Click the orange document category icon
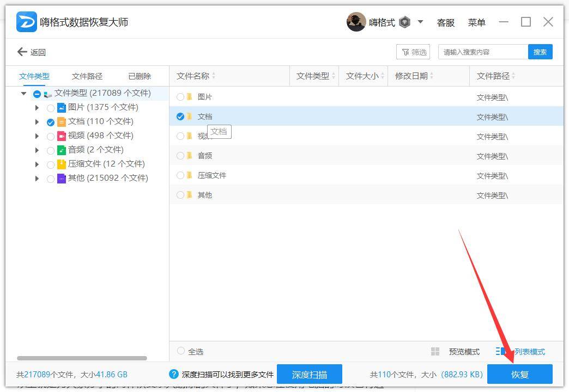 pyautogui.click(x=62, y=122)
